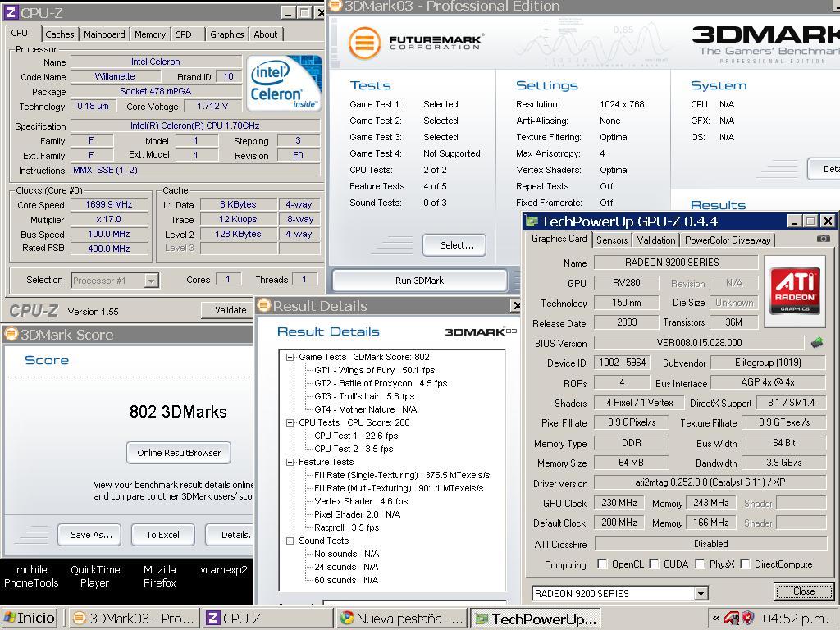Open the RADEON 9200 SERIES card dropdown

(x=701, y=594)
